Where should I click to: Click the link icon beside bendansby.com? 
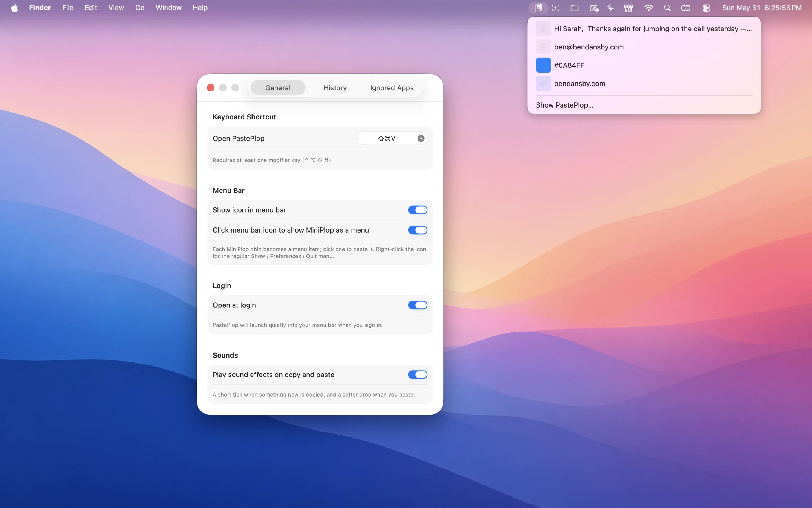pyautogui.click(x=543, y=83)
